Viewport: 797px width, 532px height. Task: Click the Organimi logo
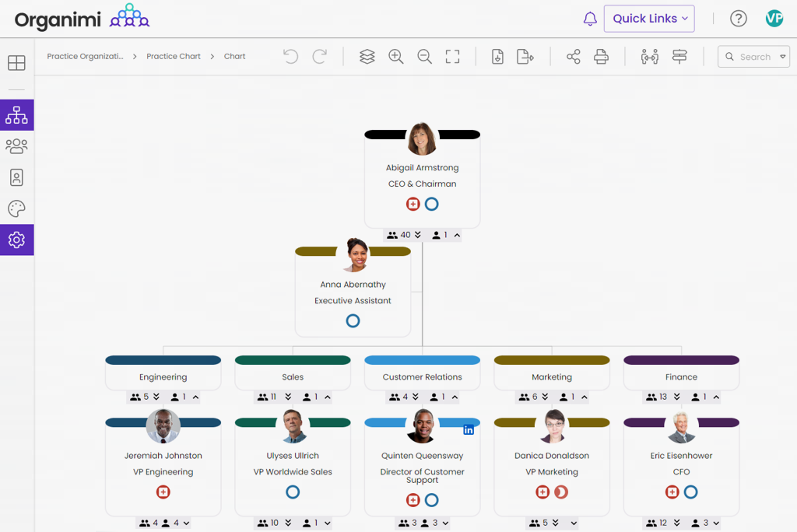82,19
